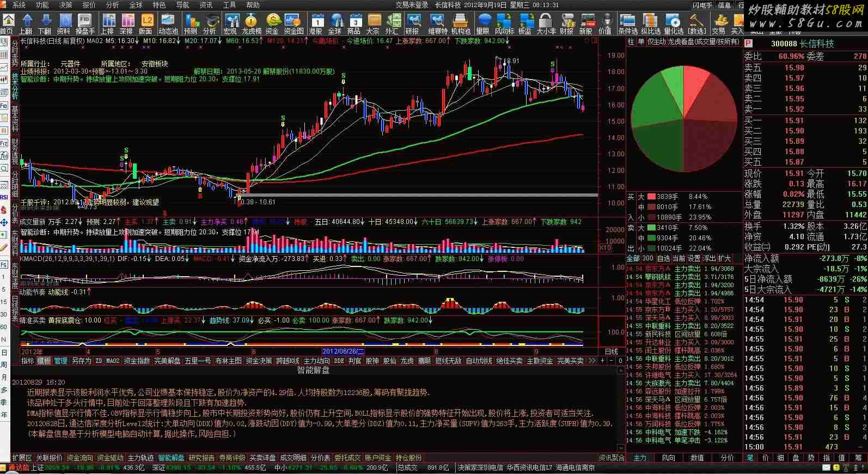Screen dimensions: 868x474
Task: Open the 动态池 toolbar icon
Action: point(168,24)
